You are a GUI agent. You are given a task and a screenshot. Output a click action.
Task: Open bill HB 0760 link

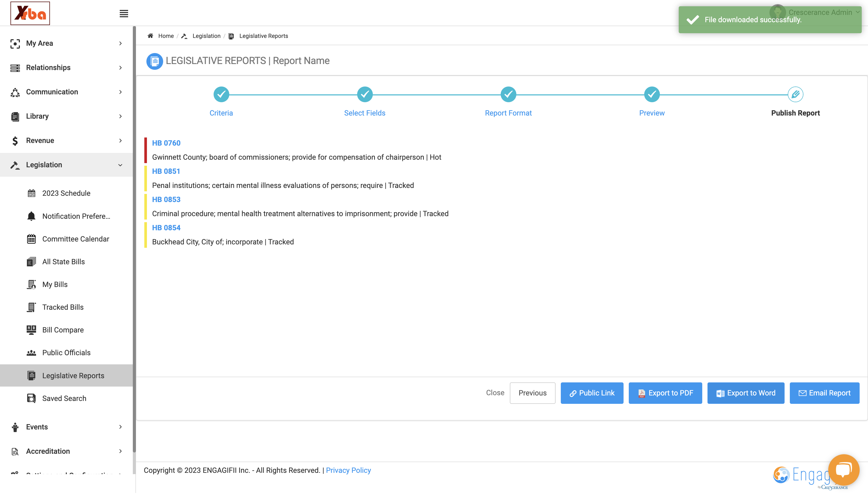pyautogui.click(x=166, y=143)
